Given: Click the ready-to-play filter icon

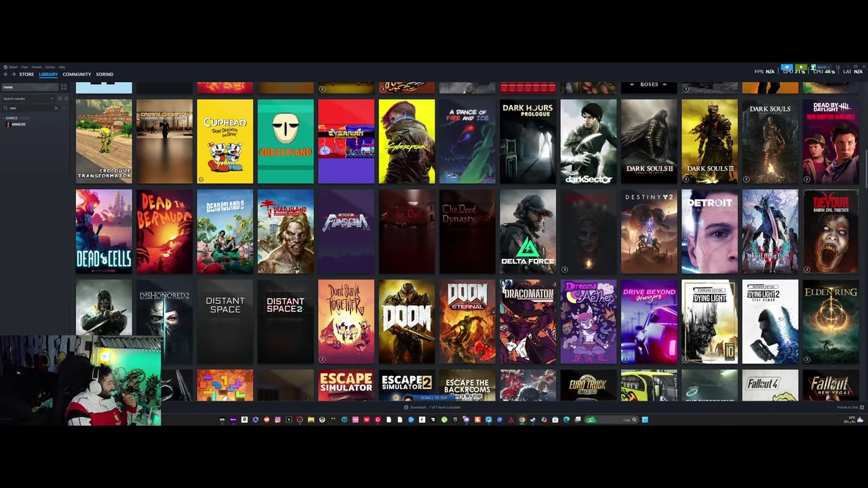Looking at the screenshot, I should 66,98.
